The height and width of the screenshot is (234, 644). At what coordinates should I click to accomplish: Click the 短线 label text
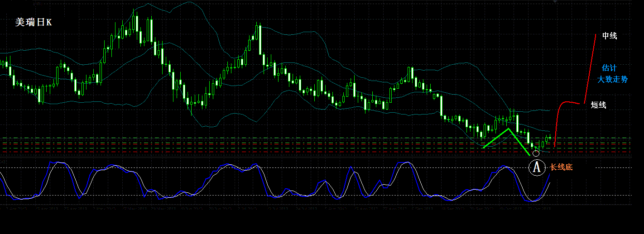(x=598, y=105)
